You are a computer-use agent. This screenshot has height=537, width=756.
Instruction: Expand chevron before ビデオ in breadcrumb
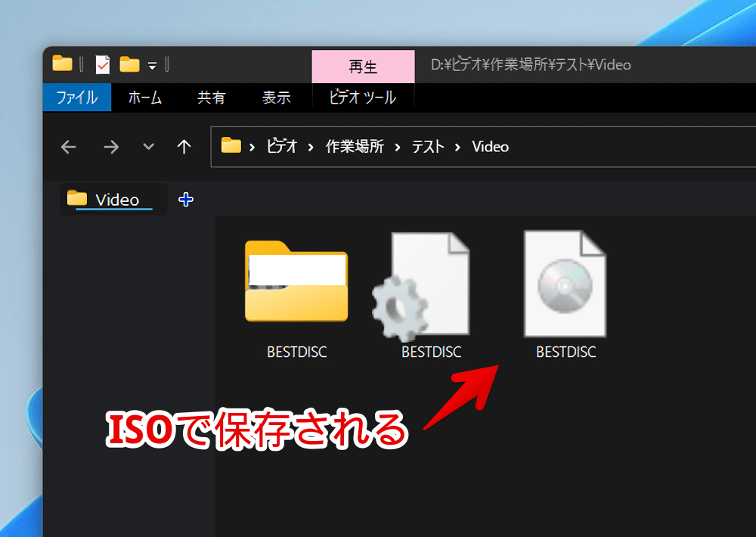[x=252, y=147]
